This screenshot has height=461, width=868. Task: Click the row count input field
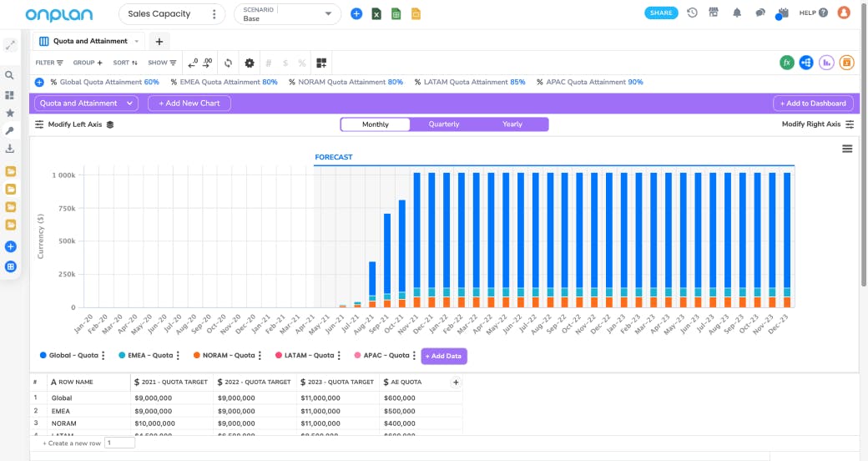coord(119,443)
